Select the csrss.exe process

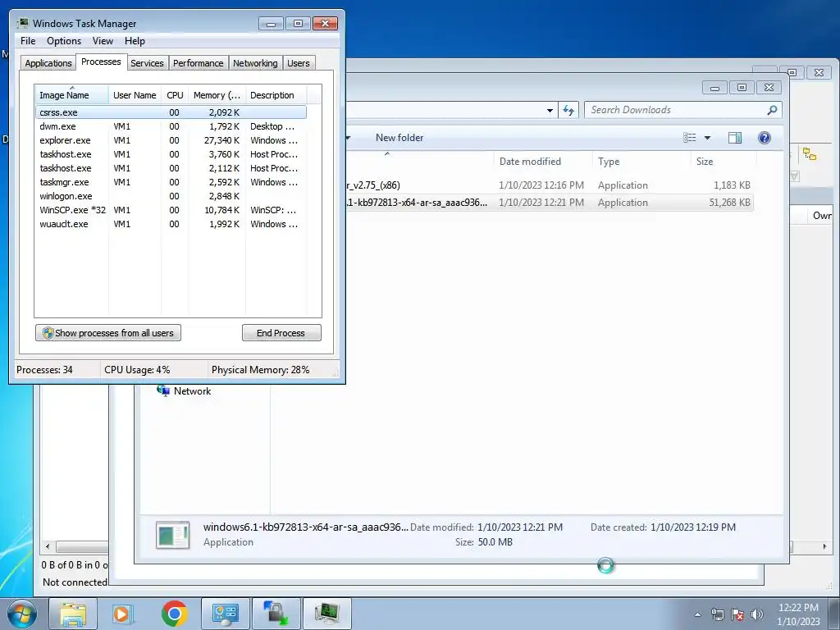coord(171,112)
